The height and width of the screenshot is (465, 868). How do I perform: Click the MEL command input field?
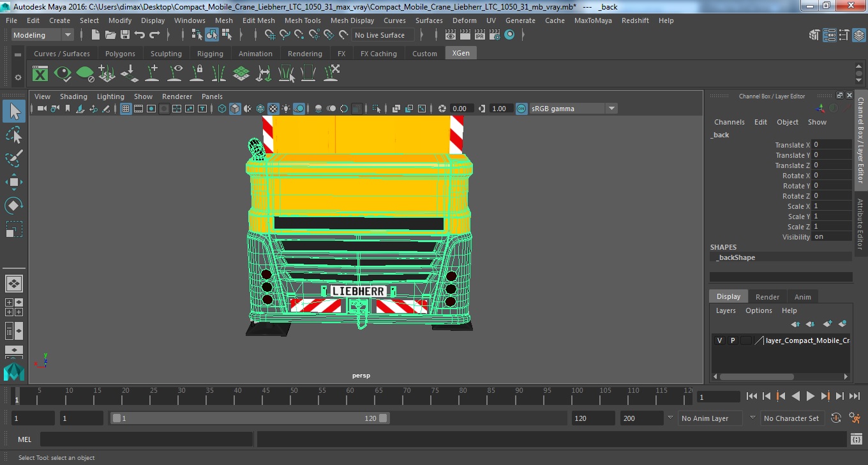click(147, 439)
